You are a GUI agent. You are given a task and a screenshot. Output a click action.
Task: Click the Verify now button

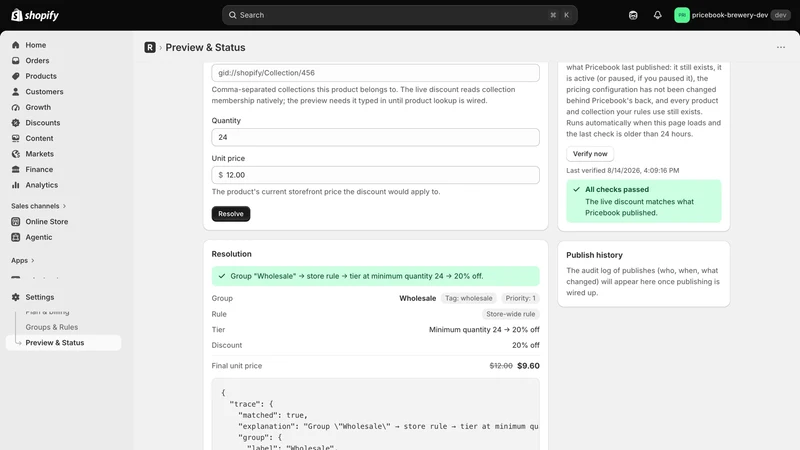coord(590,154)
